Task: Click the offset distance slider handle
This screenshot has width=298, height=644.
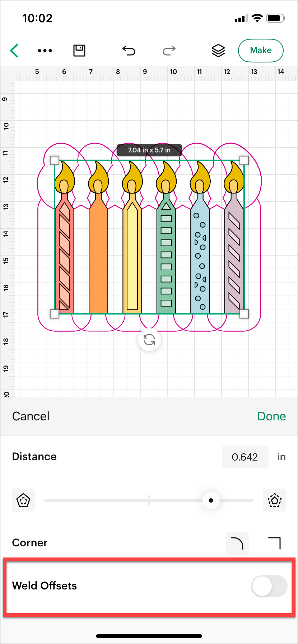Action: pos(211,500)
